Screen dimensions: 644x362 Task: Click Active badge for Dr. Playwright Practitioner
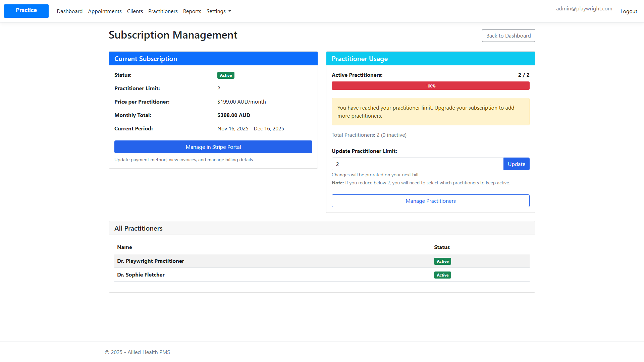pyautogui.click(x=442, y=261)
